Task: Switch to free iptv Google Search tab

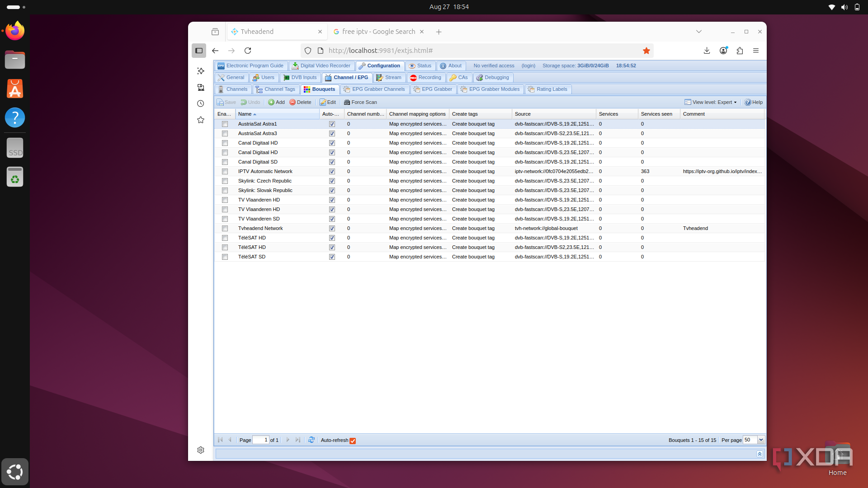Action: point(378,32)
